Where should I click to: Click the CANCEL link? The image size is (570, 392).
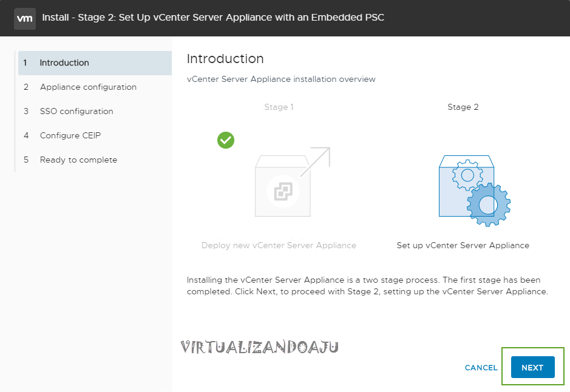tap(481, 368)
